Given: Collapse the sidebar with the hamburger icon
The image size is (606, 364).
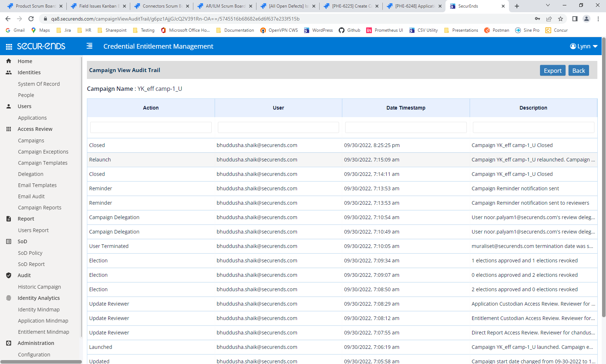Looking at the screenshot, I should 89,46.
